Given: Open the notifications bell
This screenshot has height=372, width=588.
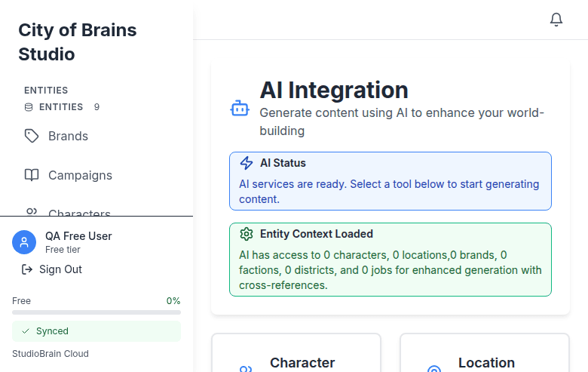Looking at the screenshot, I should click(556, 20).
